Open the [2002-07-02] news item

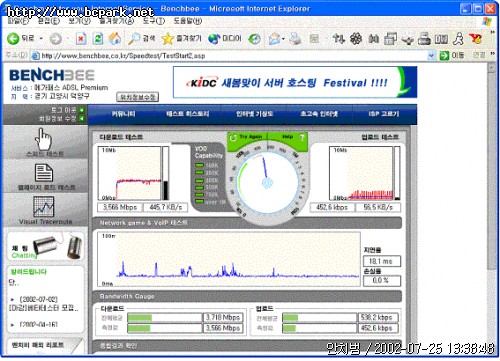pyautogui.click(x=44, y=304)
